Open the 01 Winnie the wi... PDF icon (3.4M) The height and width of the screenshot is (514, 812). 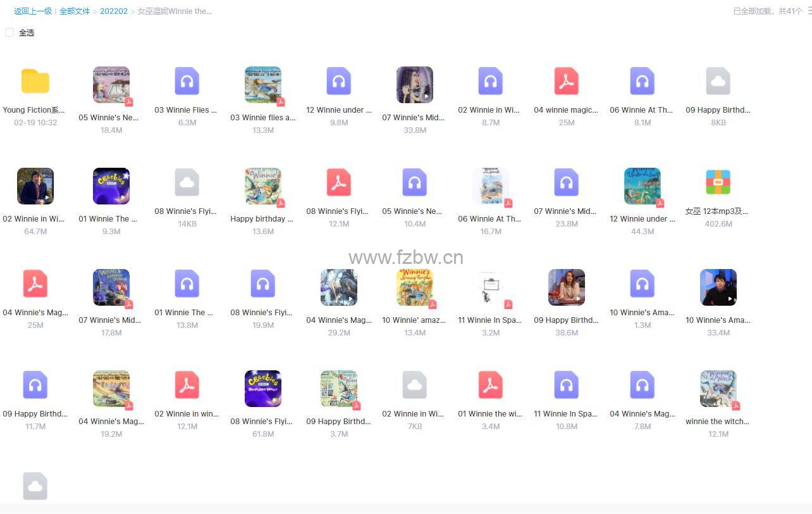click(x=491, y=385)
